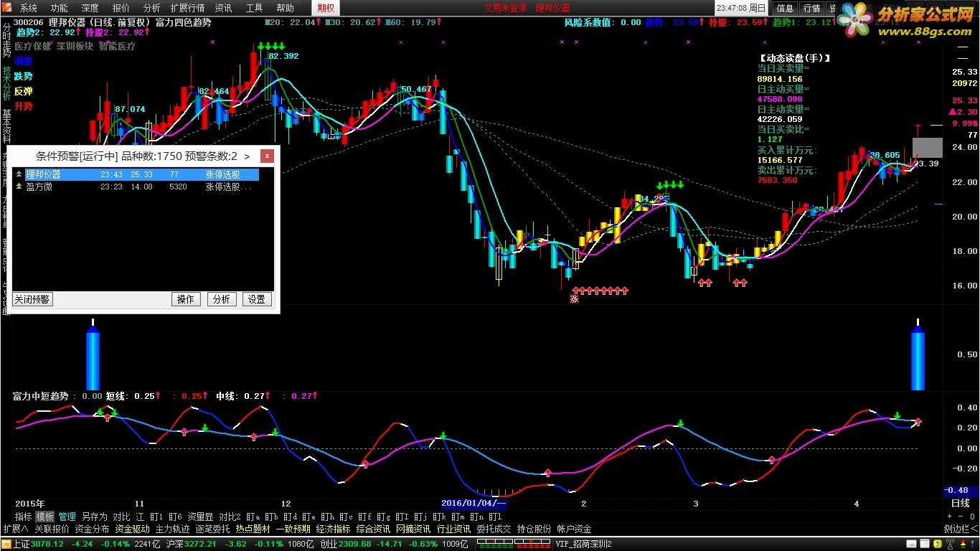
Task: Open the 委托成交 tab
Action: 494,529
